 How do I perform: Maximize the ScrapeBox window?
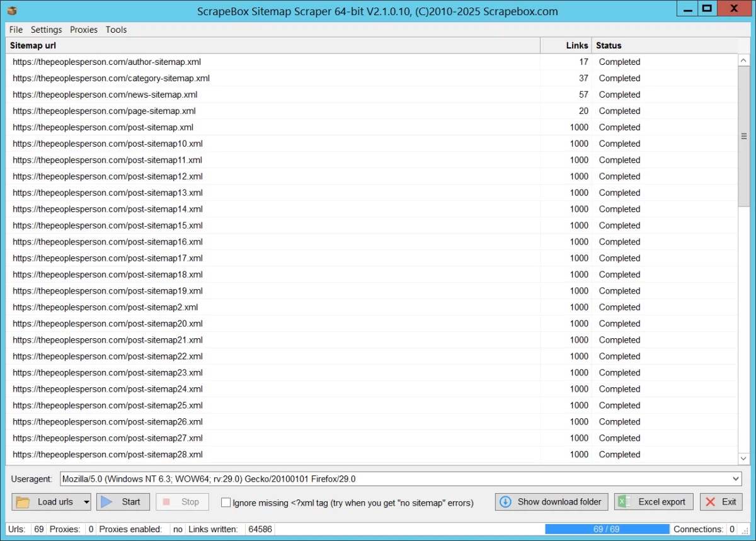(x=706, y=9)
